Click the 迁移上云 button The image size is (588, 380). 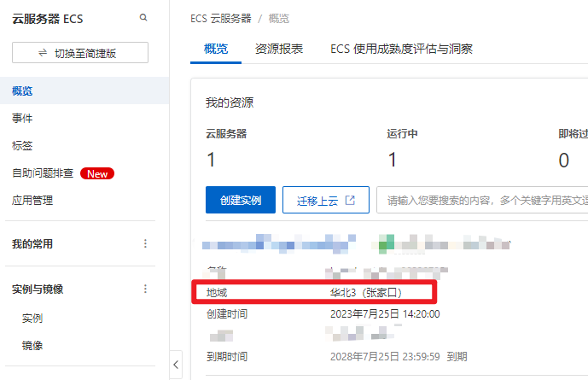[325, 200]
